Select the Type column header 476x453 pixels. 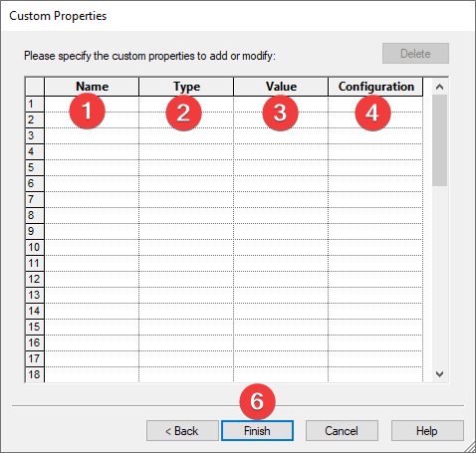pos(186,87)
